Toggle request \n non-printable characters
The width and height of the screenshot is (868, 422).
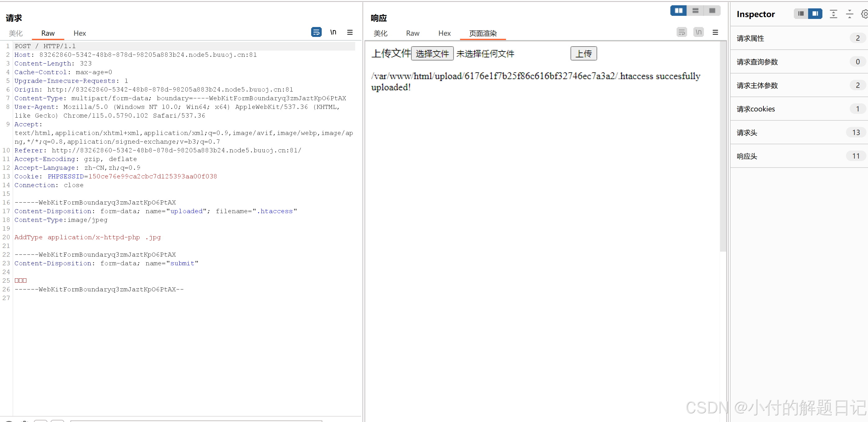click(x=333, y=32)
